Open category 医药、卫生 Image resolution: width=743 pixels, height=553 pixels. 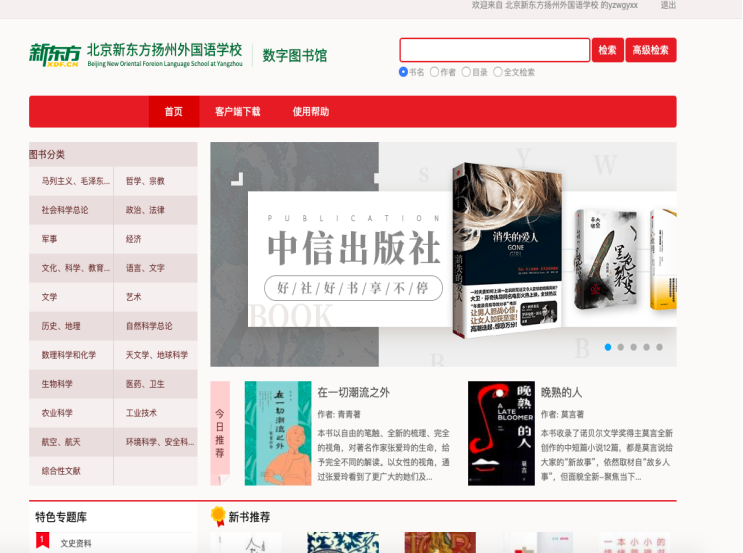click(145, 384)
